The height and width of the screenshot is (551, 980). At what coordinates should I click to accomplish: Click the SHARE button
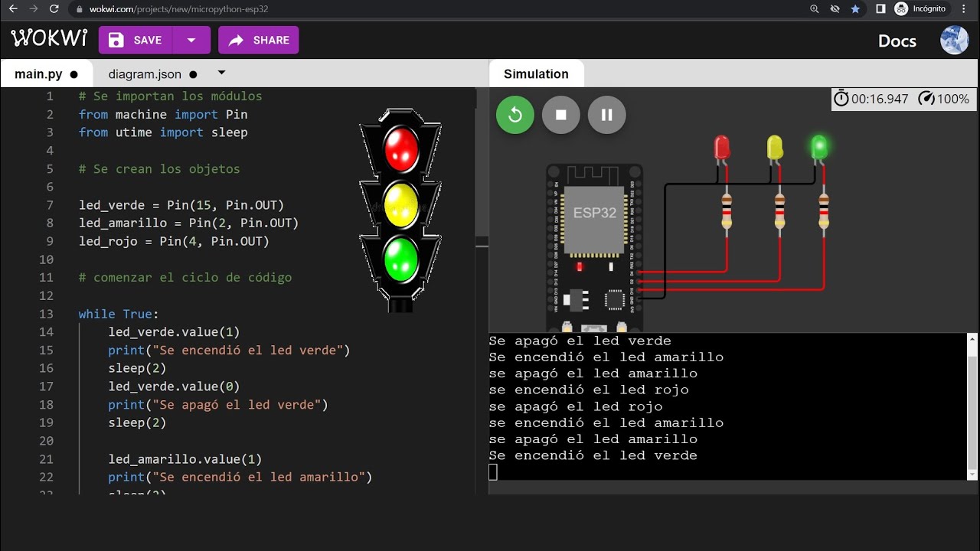pyautogui.click(x=258, y=40)
